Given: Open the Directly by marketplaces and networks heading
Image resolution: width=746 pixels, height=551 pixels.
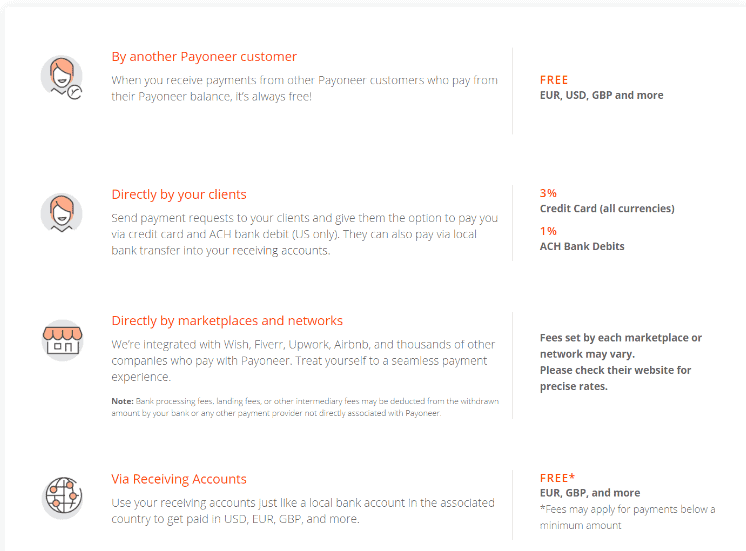Looking at the screenshot, I should click(x=227, y=321).
